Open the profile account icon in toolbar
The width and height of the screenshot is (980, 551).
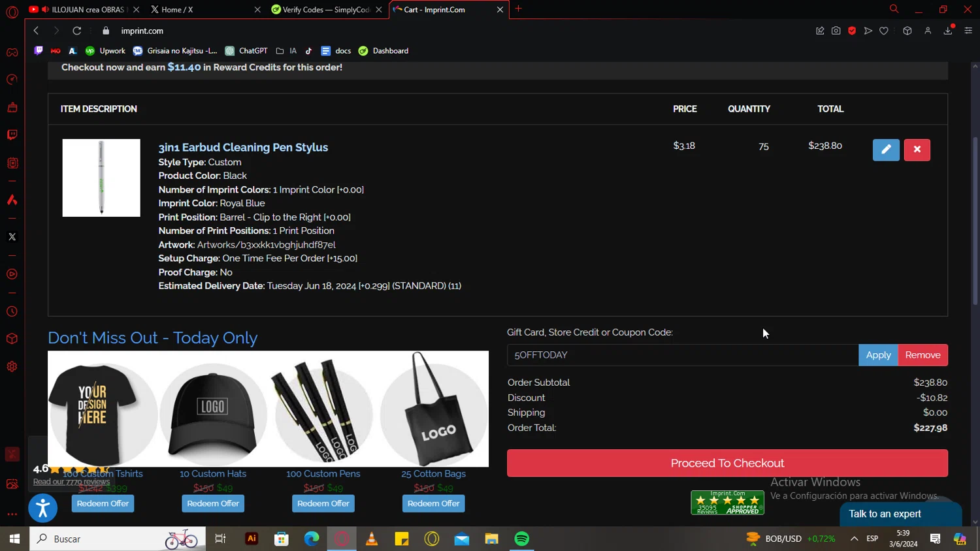pyautogui.click(x=928, y=31)
